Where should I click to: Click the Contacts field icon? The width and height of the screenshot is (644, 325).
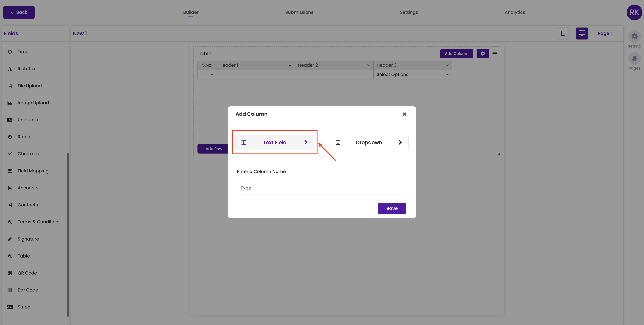(10, 205)
